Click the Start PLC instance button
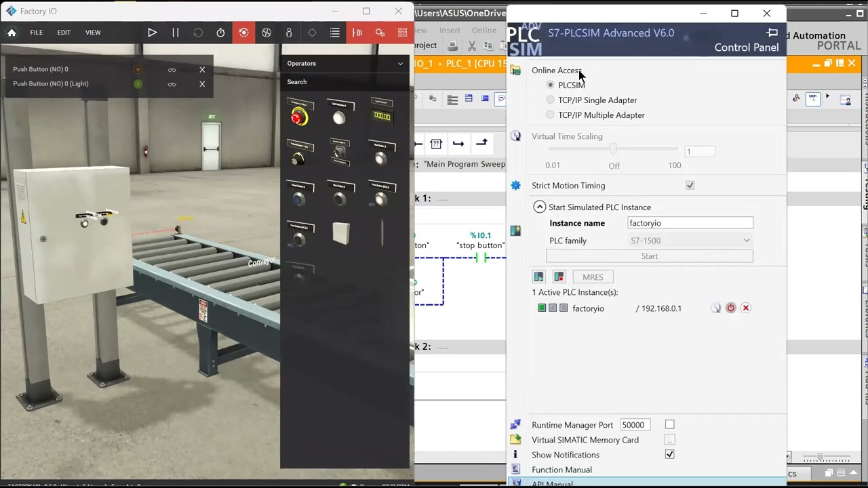This screenshot has width=868, height=488. [650, 256]
